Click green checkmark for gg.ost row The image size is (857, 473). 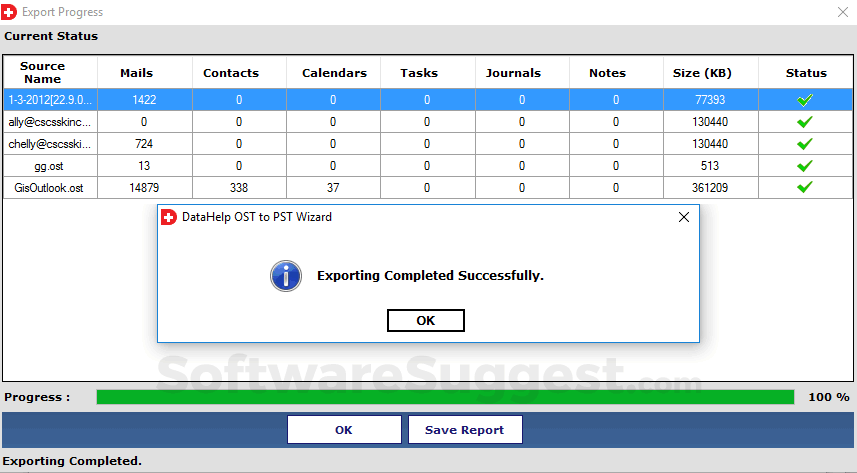805,166
